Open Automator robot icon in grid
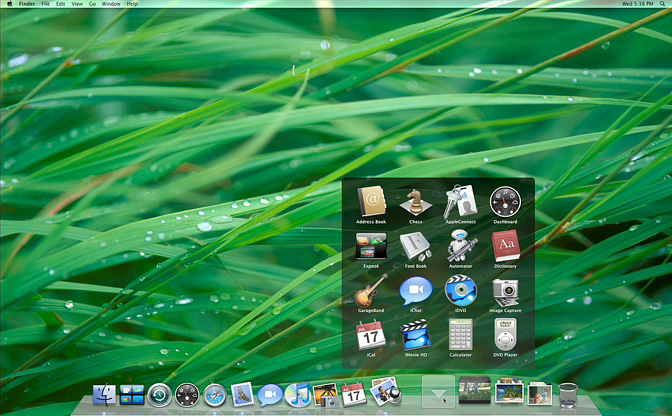This screenshot has height=416, width=672. (461, 246)
